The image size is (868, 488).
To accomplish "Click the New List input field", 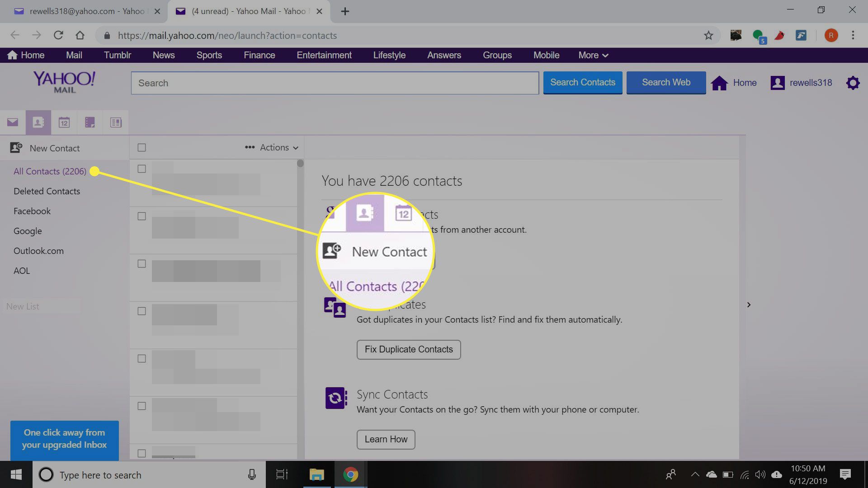I will [42, 306].
